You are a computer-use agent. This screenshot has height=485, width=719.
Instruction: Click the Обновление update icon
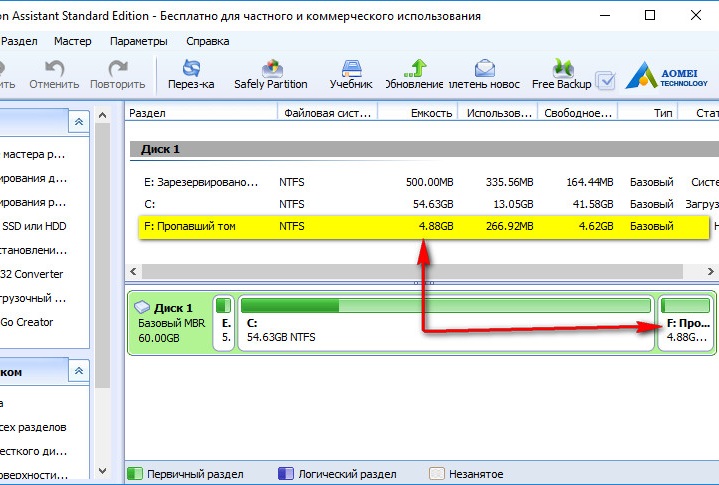(415, 68)
